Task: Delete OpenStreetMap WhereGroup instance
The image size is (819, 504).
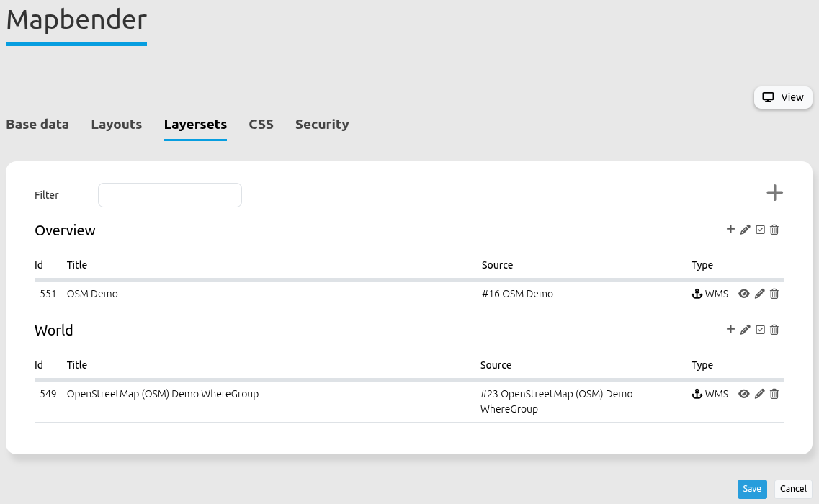Action: [774, 394]
